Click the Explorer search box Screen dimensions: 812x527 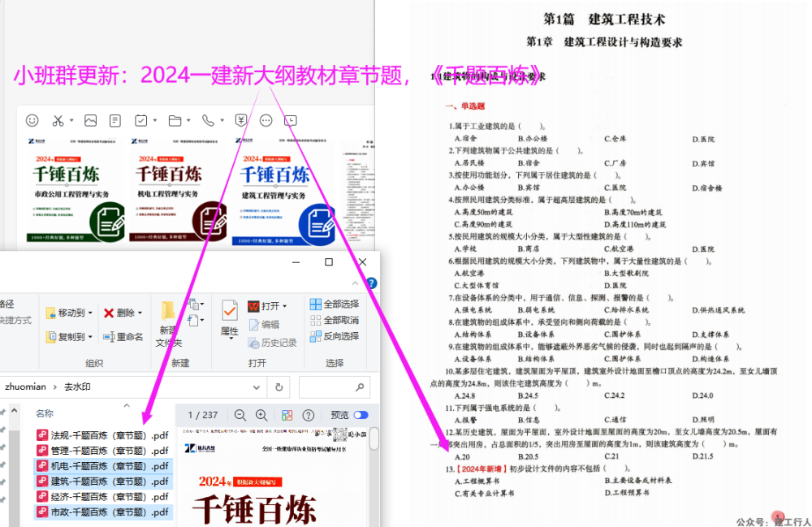click(334, 387)
